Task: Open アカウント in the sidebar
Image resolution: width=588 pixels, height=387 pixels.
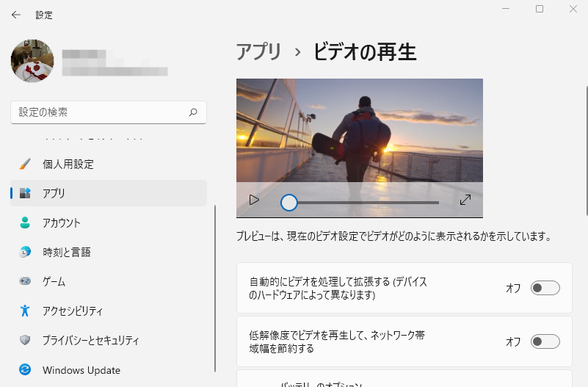Action: 109,223
